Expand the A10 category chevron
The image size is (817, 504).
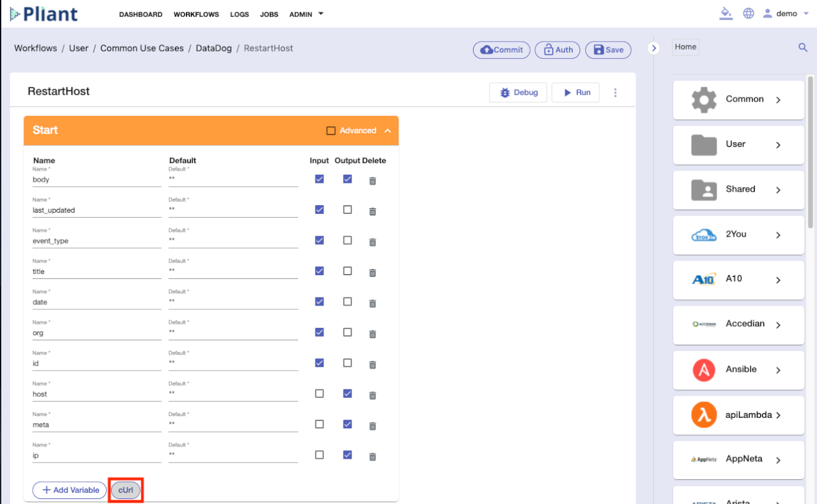[x=779, y=280]
